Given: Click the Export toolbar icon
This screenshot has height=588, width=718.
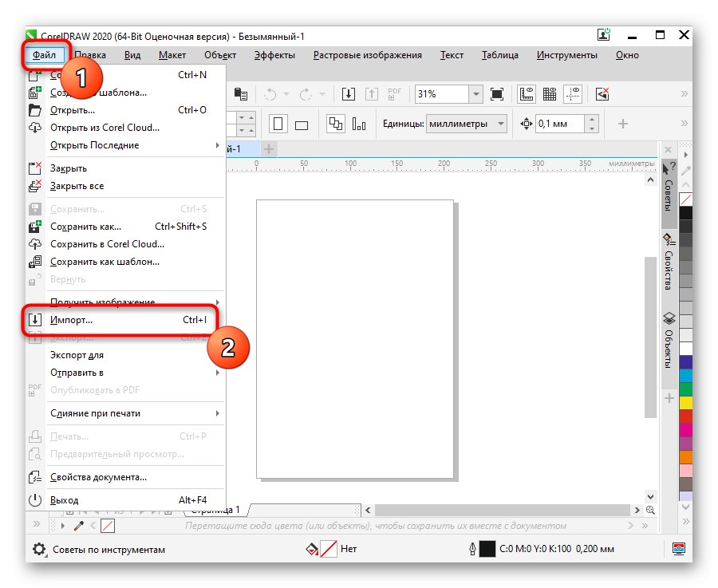Looking at the screenshot, I should pos(373,94).
